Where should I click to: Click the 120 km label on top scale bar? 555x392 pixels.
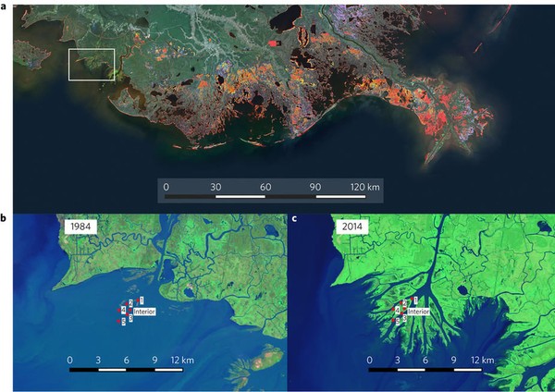click(x=364, y=187)
